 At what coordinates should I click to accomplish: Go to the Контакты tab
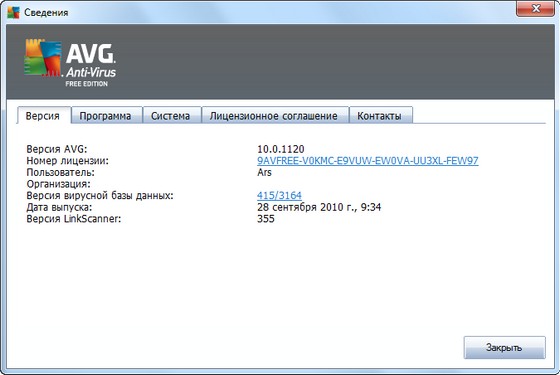[380, 116]
